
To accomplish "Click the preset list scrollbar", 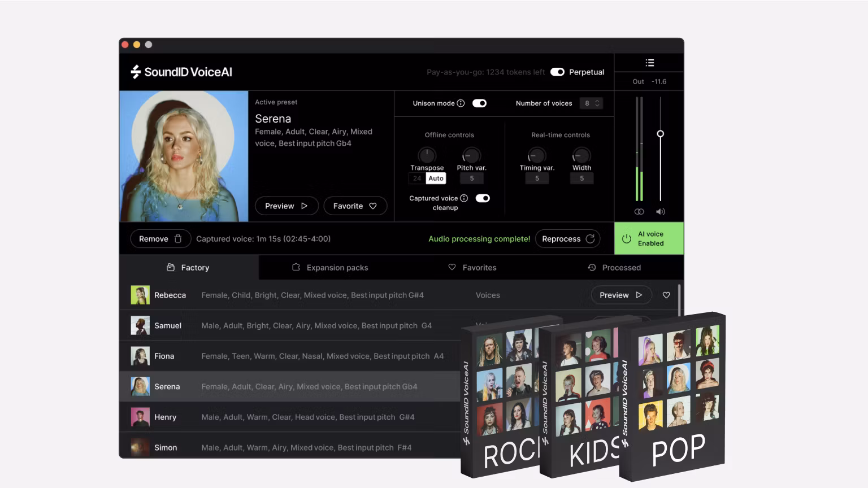I will point(679,299).
